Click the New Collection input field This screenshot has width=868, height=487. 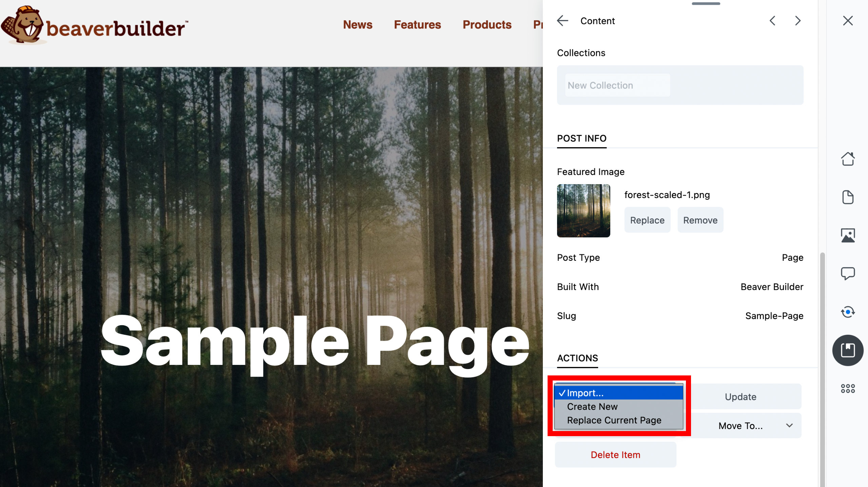coord(617,85)
